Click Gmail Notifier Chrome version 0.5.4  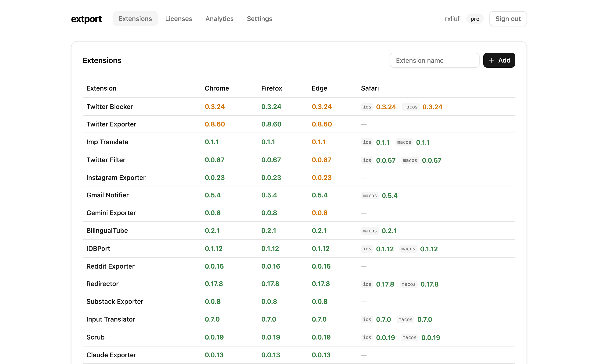[x=213, y=195]
